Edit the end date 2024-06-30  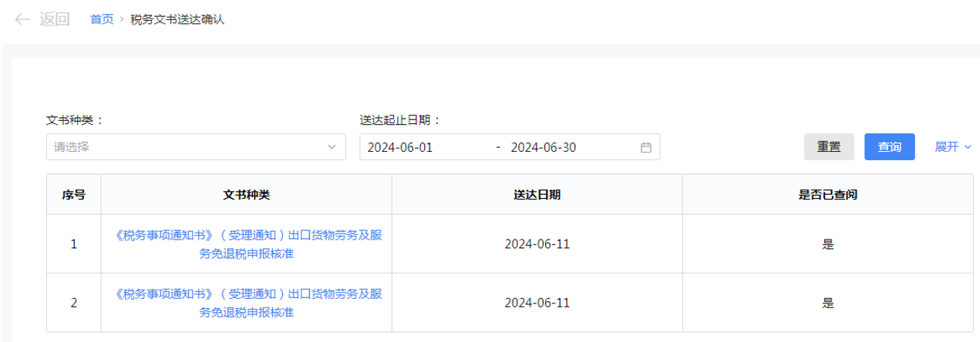point(544,147)
